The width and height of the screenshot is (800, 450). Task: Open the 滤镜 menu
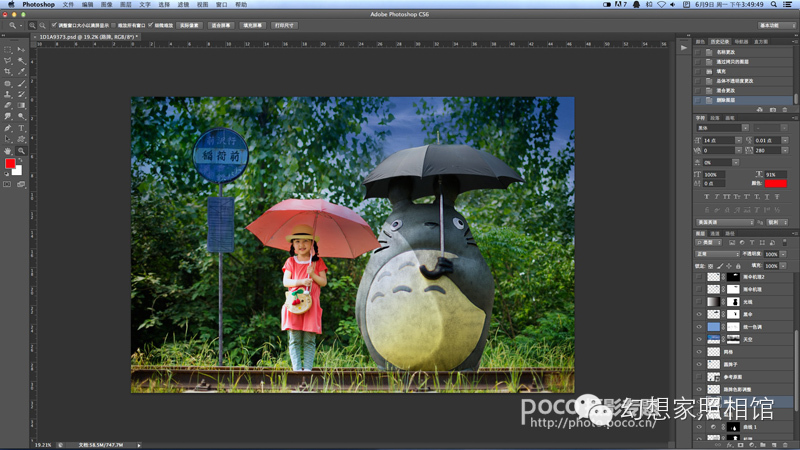pyautogui.click(x=183, y=4)
